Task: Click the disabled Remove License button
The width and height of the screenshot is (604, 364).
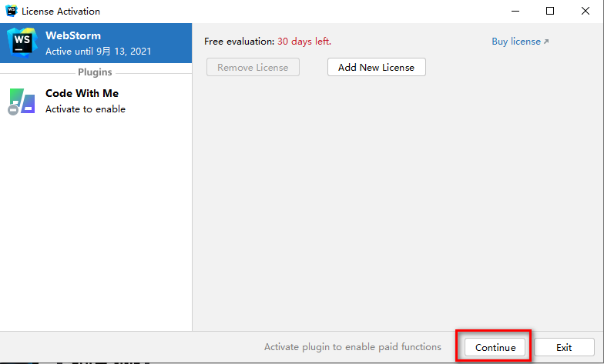Action: [253, 68]
